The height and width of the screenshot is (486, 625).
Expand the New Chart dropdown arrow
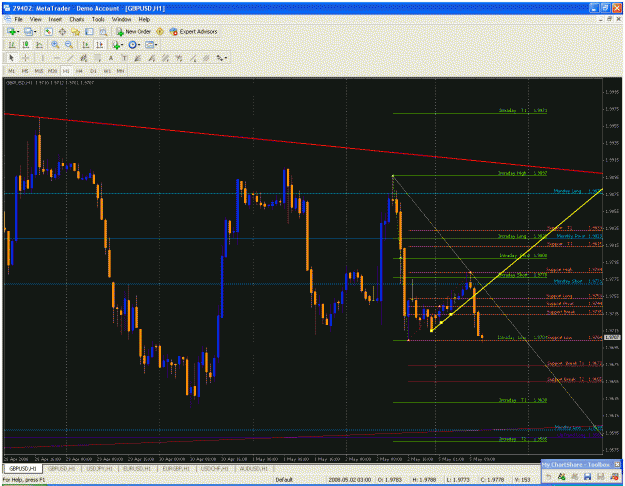coord(18,31)
